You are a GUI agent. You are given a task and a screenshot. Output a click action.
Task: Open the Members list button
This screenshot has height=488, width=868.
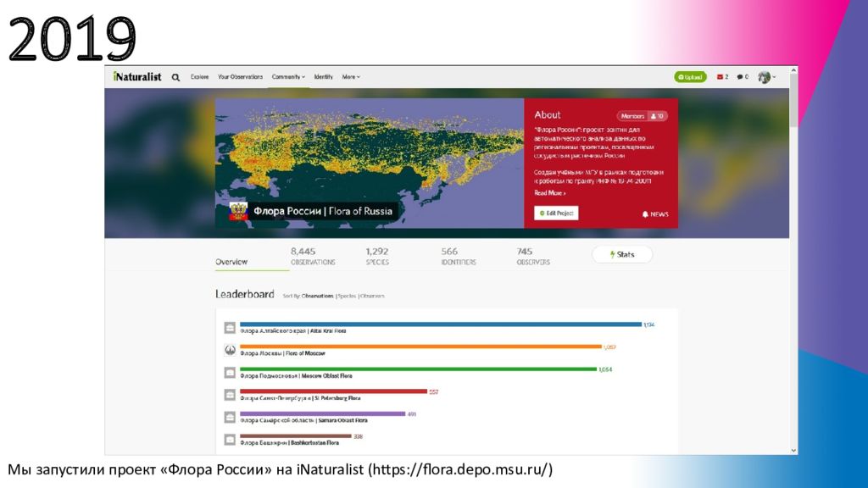click(x=643, y=116)
